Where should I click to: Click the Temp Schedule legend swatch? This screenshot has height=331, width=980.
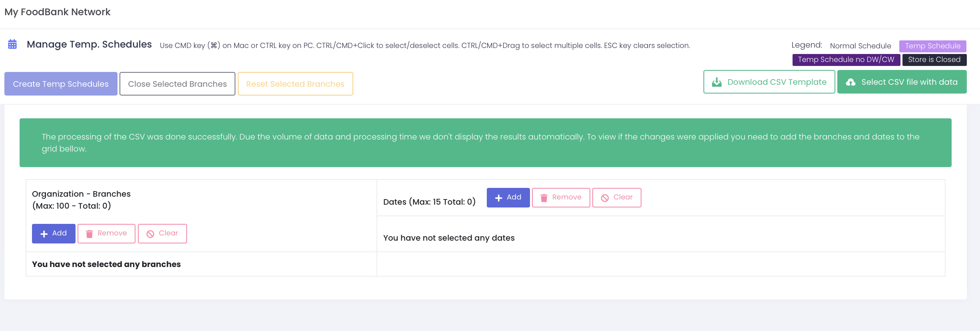point(932,46)
